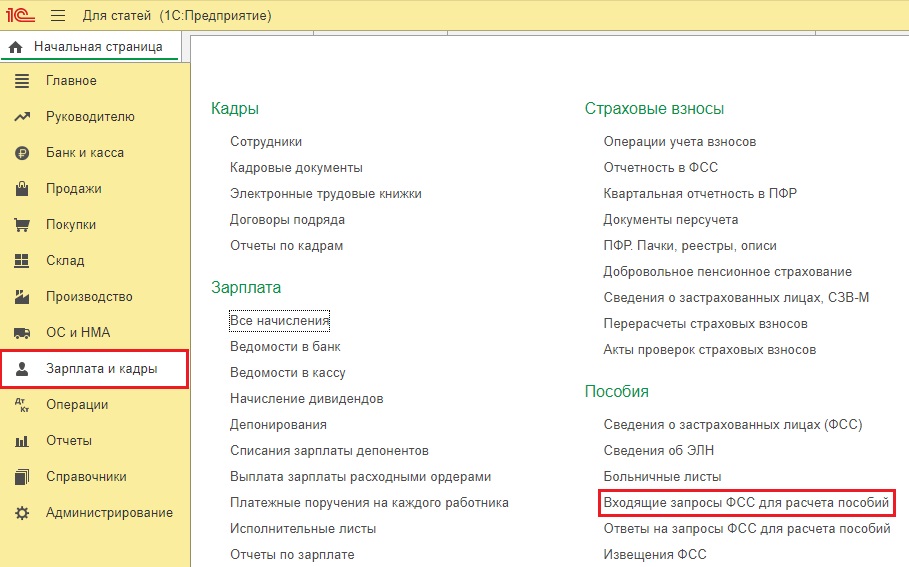Click the home icon on Начальная страница

[16, 47]
